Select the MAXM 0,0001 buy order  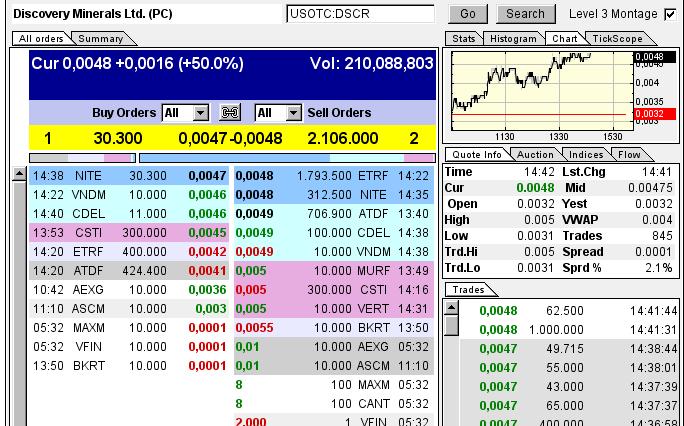(x=129, y=327)
